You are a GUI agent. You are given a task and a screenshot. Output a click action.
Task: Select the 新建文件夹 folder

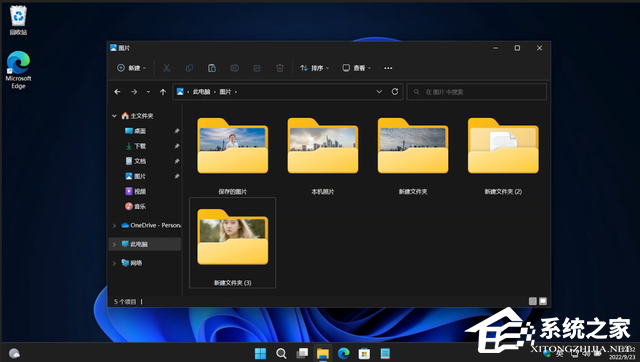[413, 156]
